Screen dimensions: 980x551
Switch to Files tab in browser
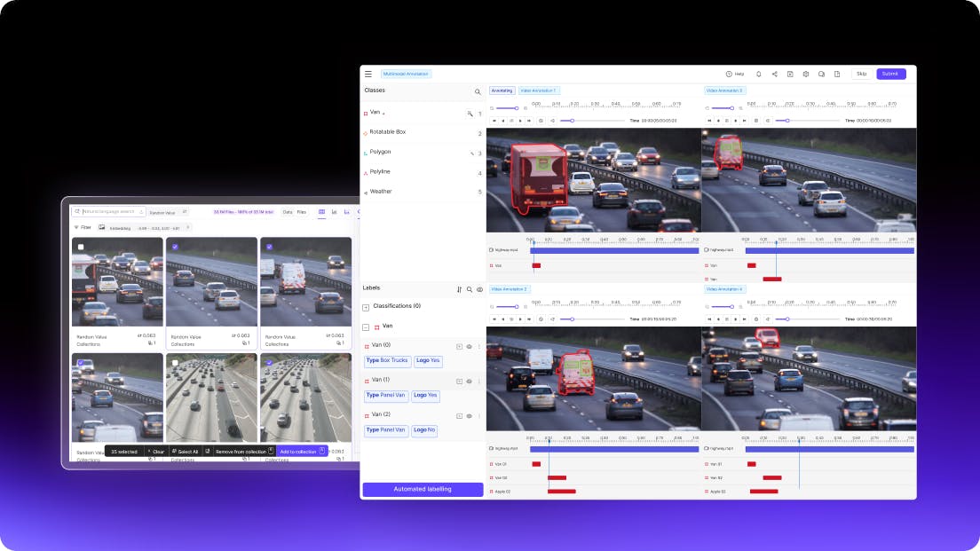point(301,212)
